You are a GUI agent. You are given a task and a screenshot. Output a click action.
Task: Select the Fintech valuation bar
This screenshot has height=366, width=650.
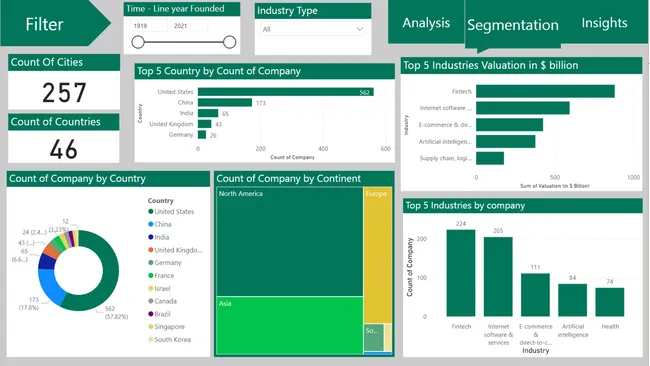click(x=545, y=91)
